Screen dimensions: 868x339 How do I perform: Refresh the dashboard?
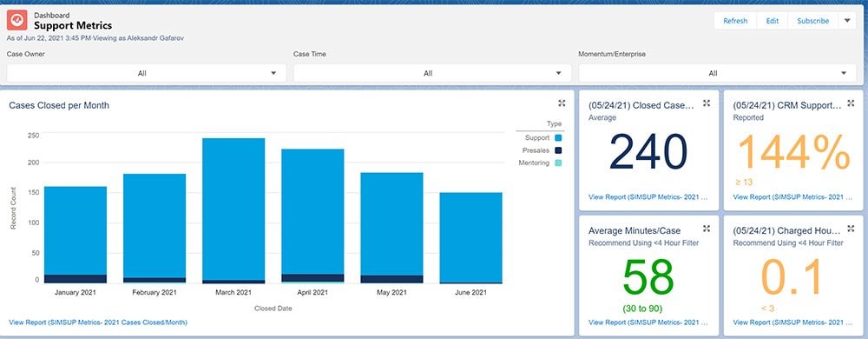(x=735, y=21)
